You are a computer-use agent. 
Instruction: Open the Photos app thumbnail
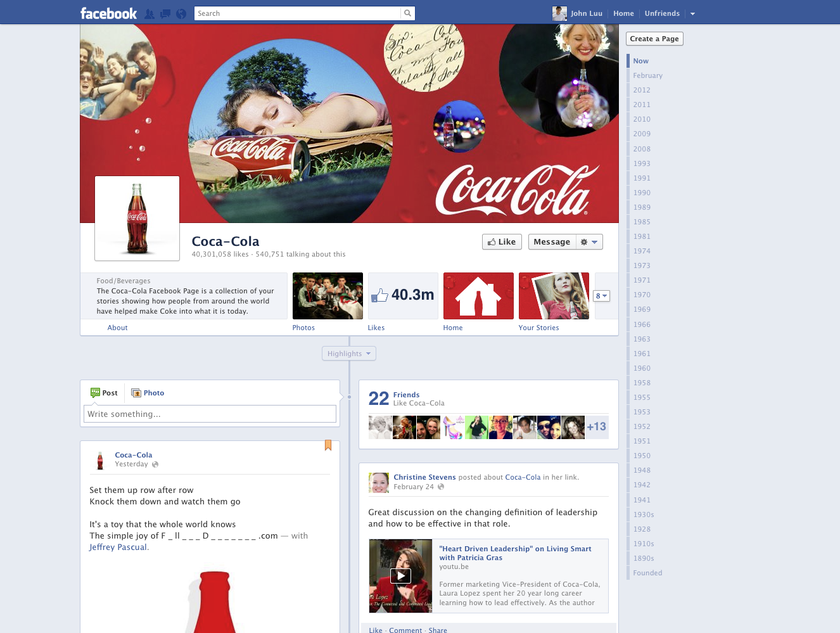point(328,296)
